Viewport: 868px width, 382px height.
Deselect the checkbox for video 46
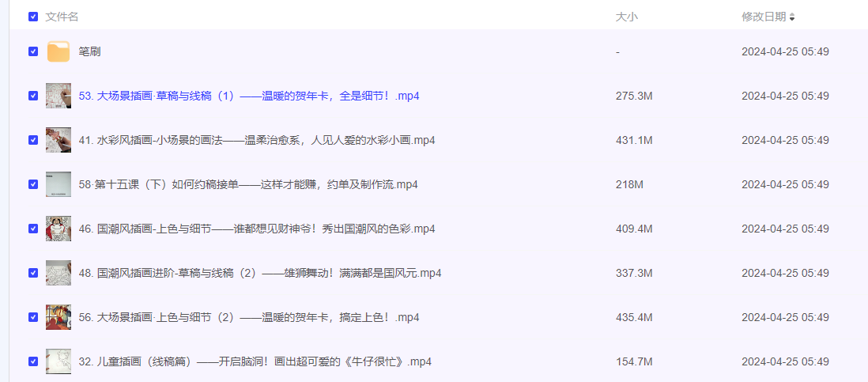coord(33,229)
